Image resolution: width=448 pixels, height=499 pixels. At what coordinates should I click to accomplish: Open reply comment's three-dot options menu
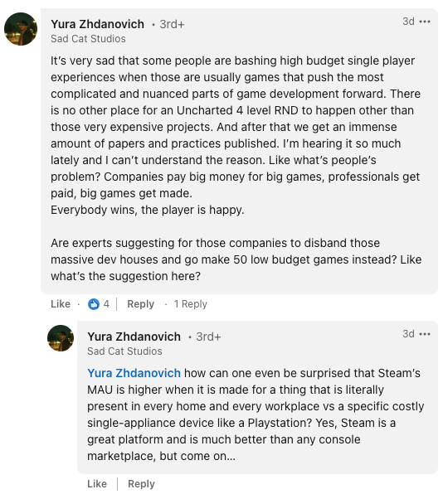(x=425, y=334)
